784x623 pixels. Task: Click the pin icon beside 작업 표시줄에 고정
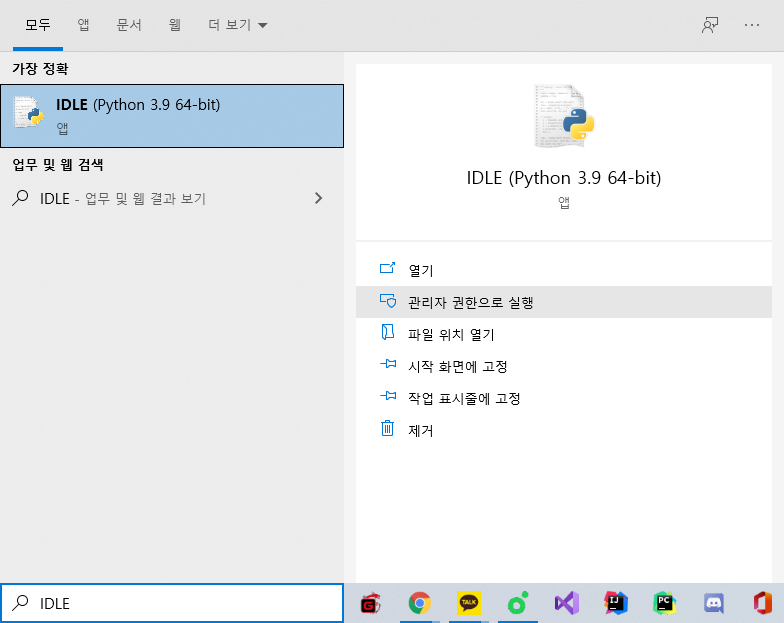[x=388, y=396]
